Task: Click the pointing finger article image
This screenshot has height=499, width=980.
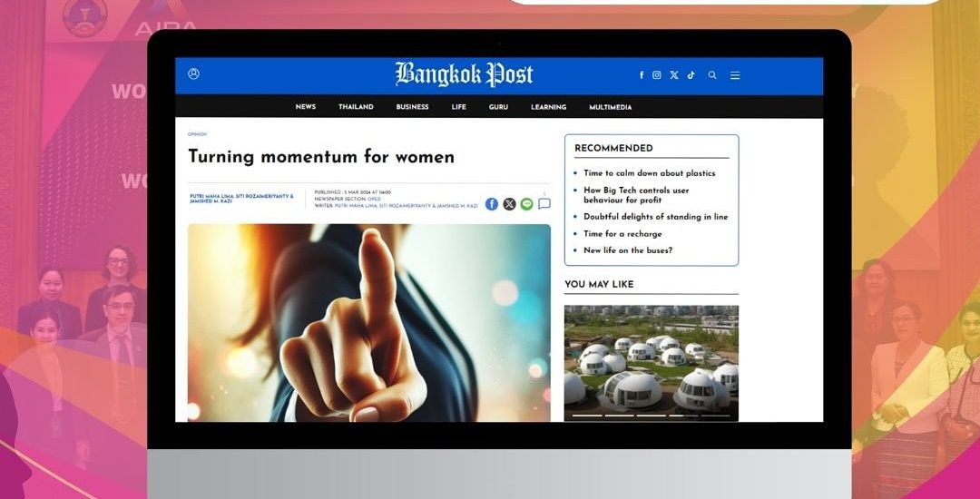Action: 369,323
